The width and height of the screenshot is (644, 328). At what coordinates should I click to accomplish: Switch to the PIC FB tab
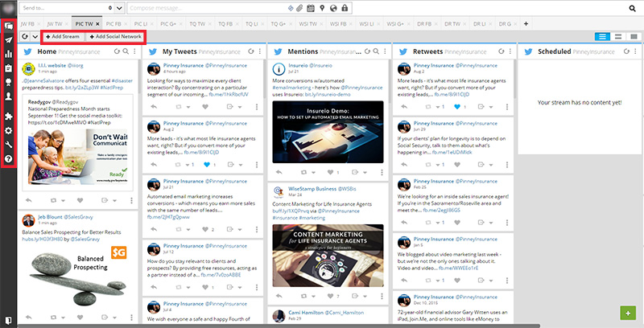(114, 24)
